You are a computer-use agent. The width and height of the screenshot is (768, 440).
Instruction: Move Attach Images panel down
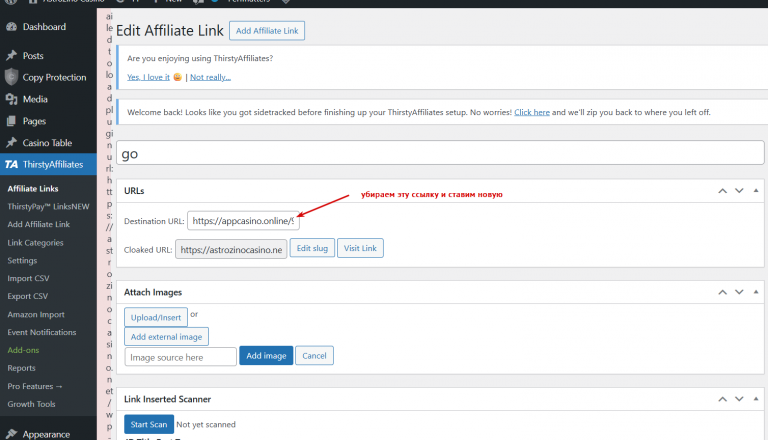[739, 292]
